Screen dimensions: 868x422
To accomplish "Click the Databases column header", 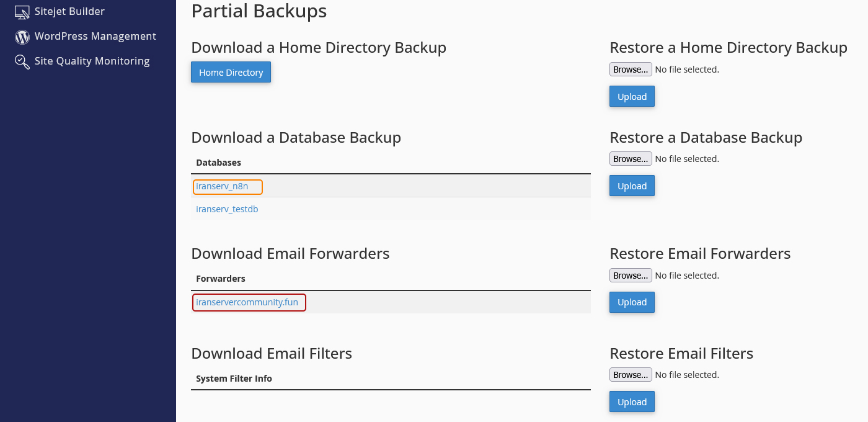I will click(218, 163).
